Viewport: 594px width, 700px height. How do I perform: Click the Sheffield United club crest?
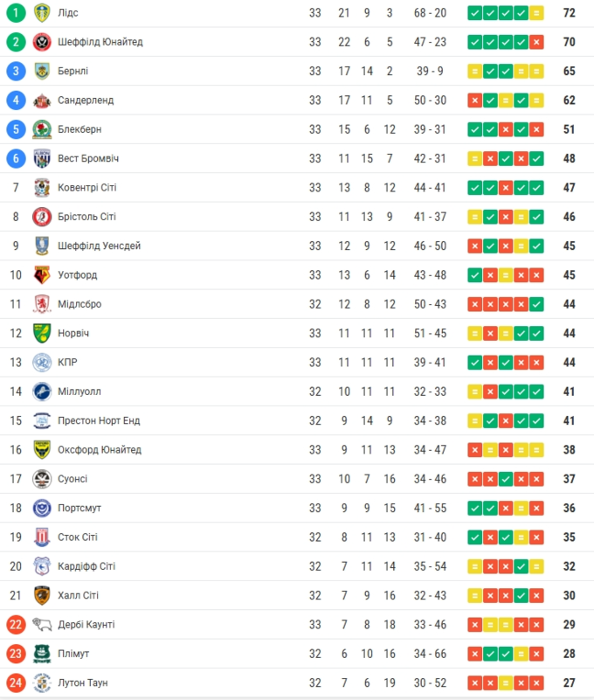pos(41,42)
